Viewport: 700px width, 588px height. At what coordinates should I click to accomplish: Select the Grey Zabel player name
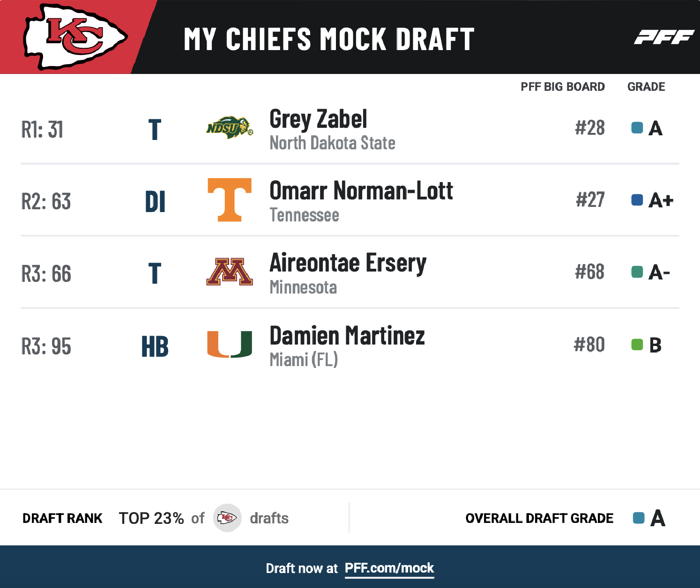[318, 119]
